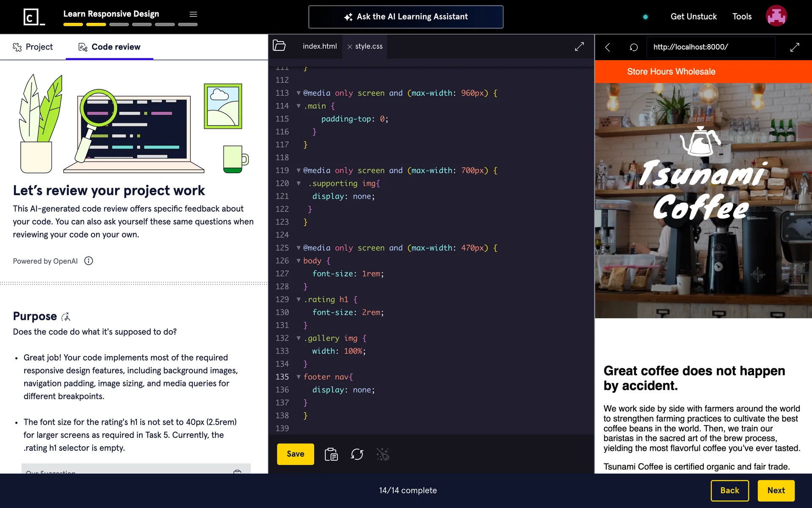
Task: Ask the AI Learning Assistant
Action: click(x=406, y=17)
